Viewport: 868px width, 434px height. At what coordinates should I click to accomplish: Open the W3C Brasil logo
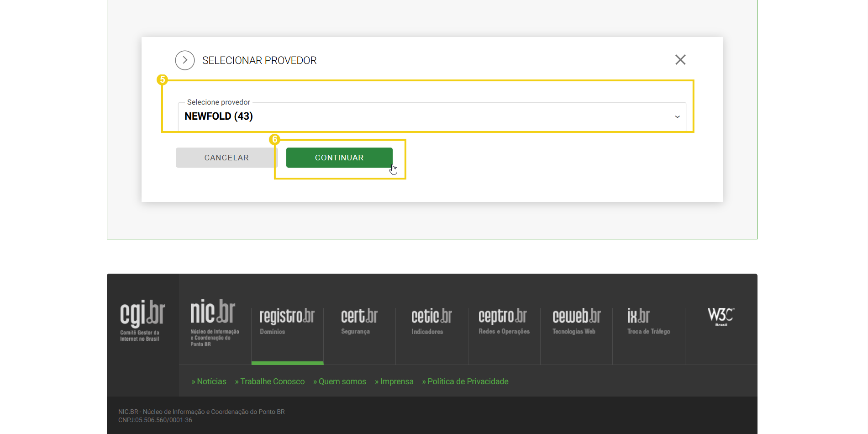721,317
